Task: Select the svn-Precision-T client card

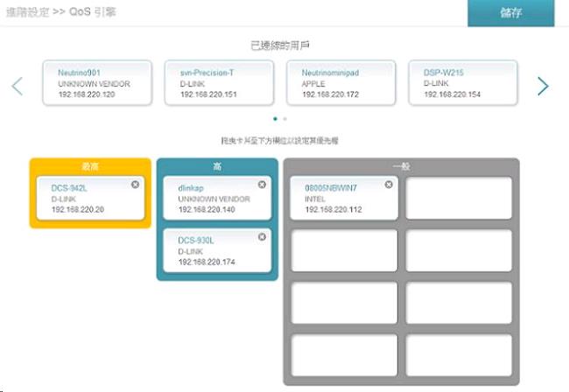Action: (x=219, y=83)
